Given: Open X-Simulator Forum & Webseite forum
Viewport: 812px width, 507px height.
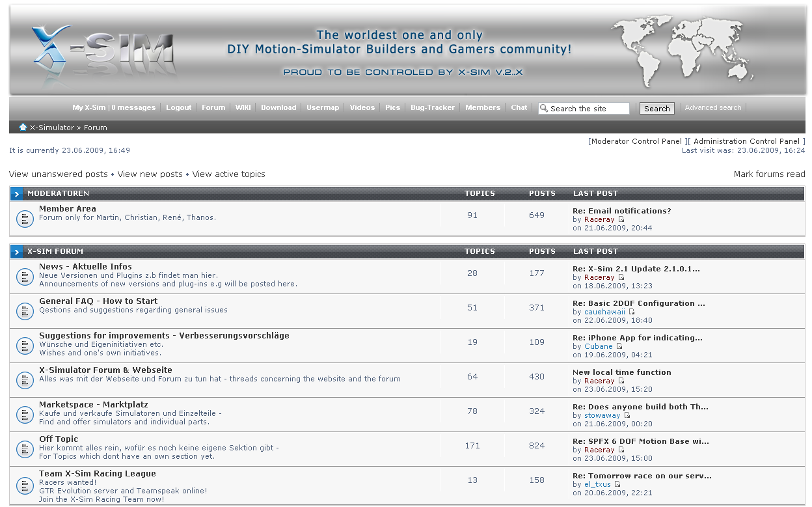Looking at the screenshot, I should (105, 370).
